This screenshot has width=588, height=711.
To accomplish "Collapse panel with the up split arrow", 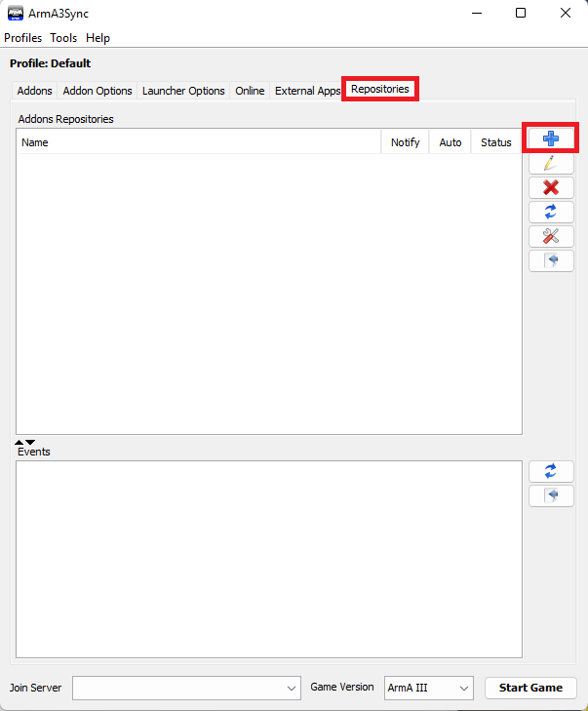I will point(20,442).
